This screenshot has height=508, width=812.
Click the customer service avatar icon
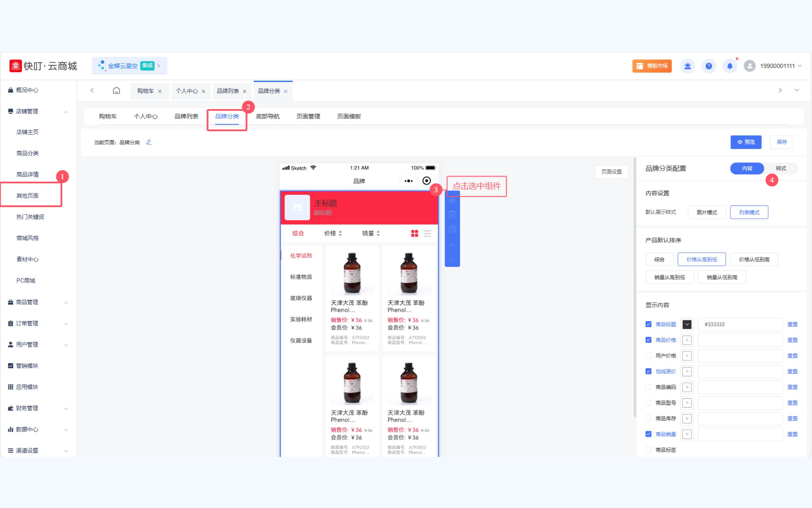688,66
